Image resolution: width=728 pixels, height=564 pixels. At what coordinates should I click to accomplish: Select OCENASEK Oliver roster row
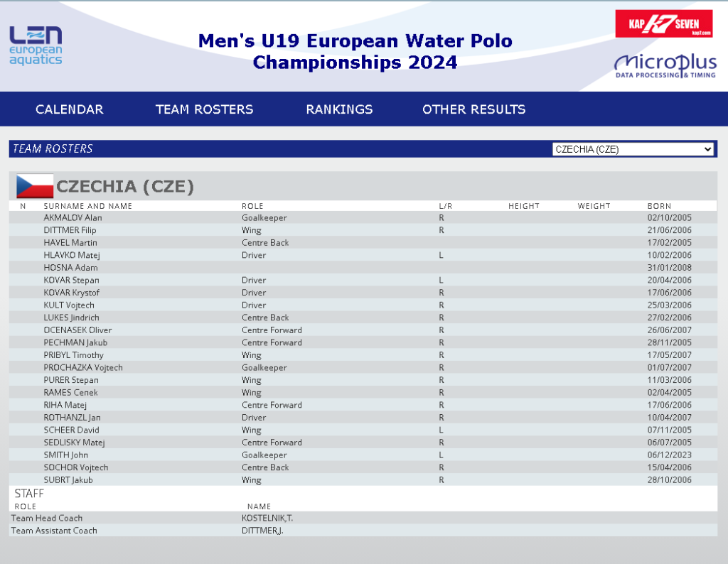pos(363,330)
